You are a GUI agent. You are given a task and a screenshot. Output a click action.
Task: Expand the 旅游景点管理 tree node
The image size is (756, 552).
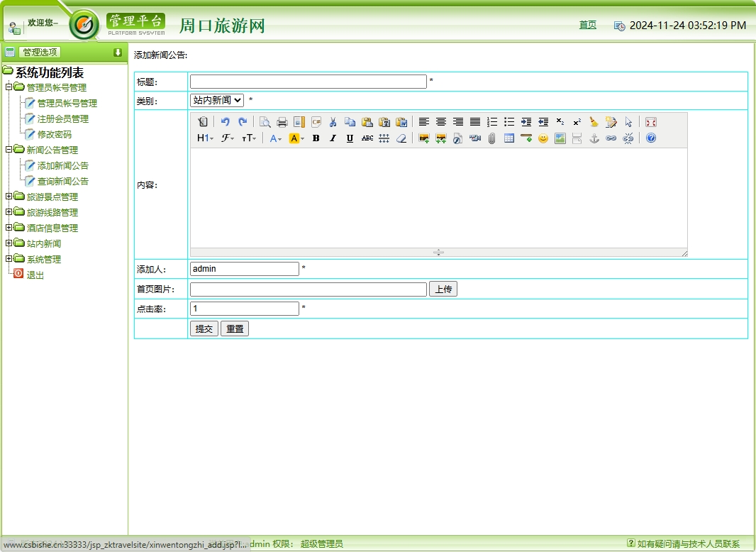click(x=9, y=197)
